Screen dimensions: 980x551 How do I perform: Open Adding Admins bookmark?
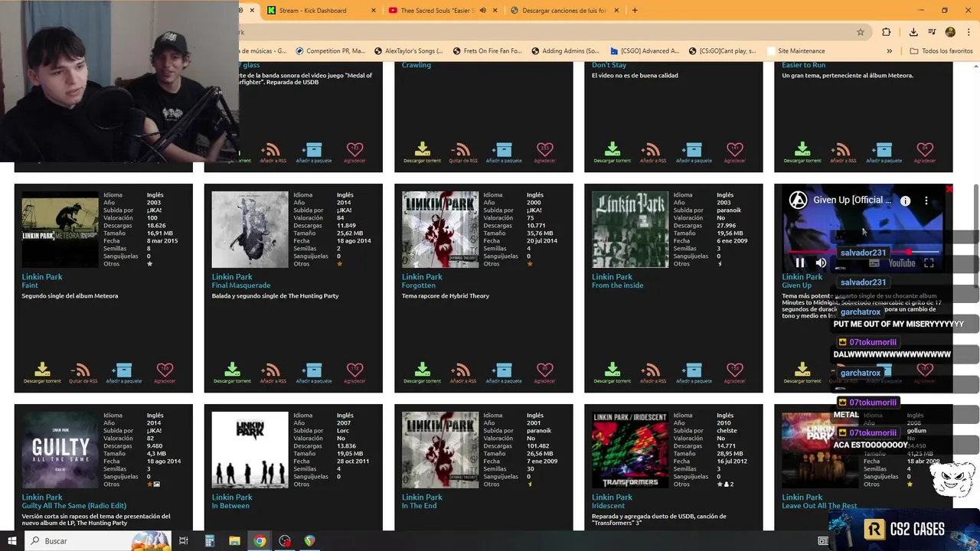tap(565, 51)
